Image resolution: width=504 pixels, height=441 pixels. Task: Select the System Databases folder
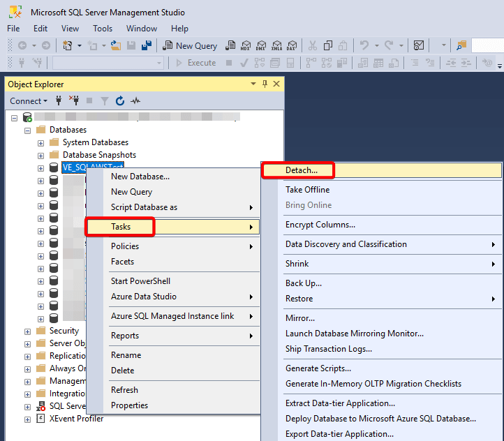[x=95, y=142]
